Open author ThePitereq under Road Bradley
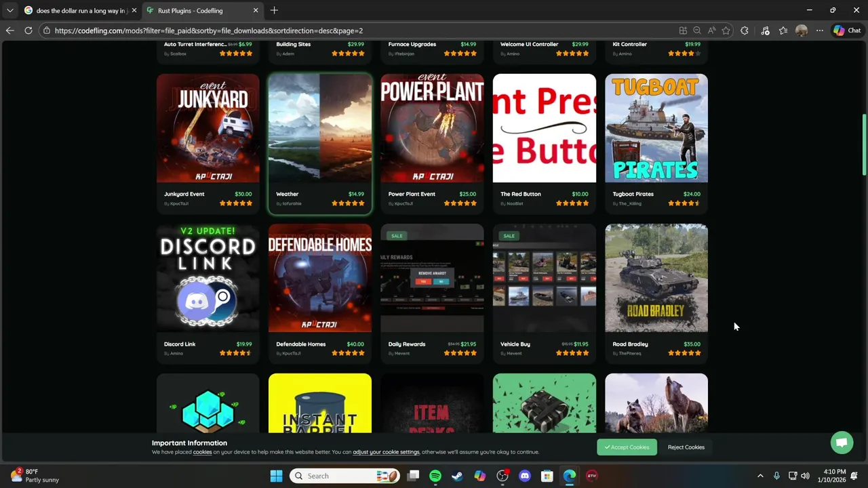The width and height of the screenshot is (868, 488). [x=631, y=354]
